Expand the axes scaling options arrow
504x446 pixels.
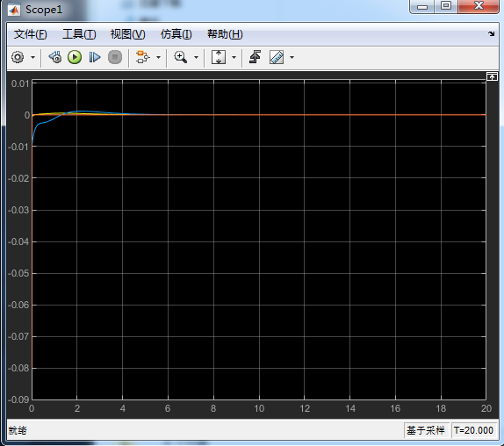pos(234,58)
